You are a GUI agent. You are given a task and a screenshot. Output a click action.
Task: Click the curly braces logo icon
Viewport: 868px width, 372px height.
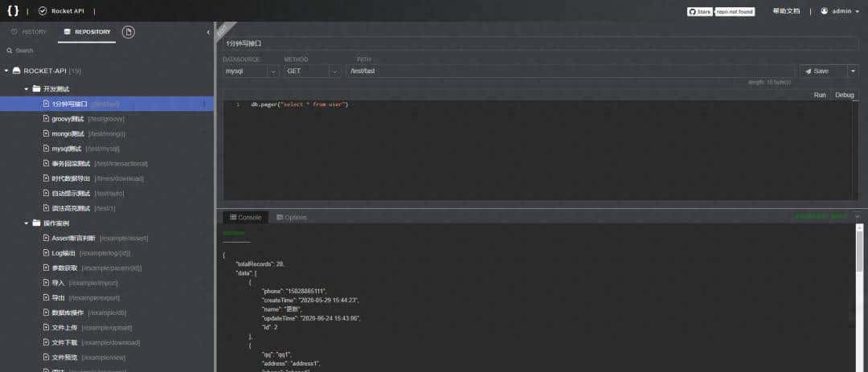(13, 11)
